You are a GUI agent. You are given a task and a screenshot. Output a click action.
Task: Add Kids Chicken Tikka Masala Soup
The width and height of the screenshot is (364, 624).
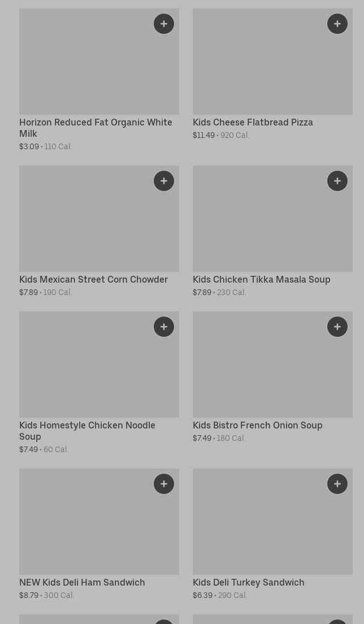tap(337, 181)
